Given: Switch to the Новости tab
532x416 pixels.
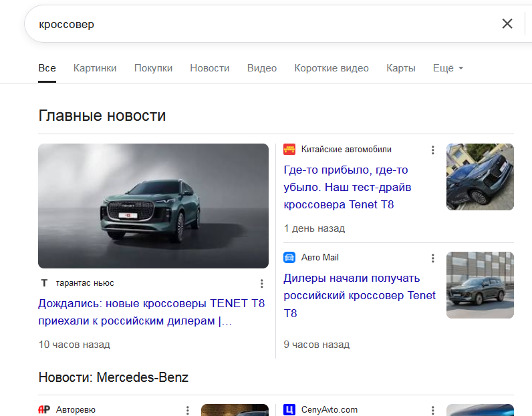Looking at the screenshot, I should (x=209, y=68).
